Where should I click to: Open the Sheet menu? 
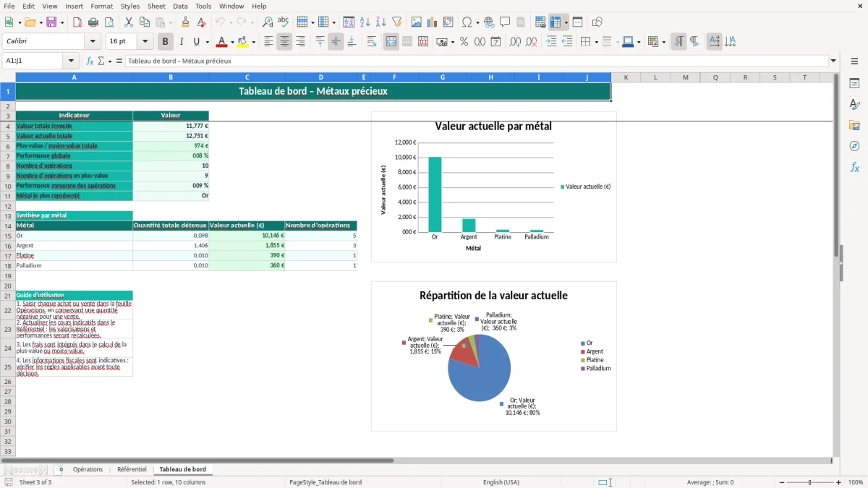[156, 6]
